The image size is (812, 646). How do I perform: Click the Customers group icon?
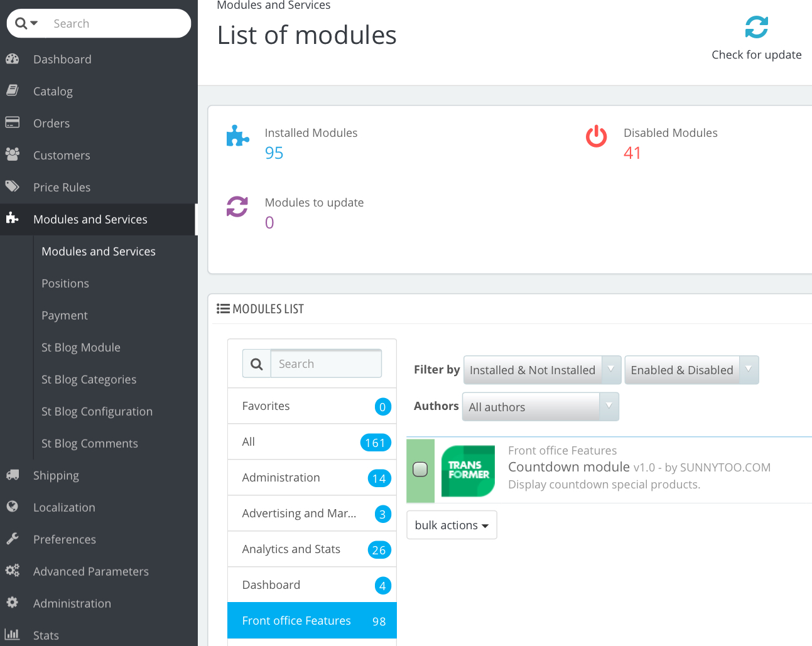point(13,154)
